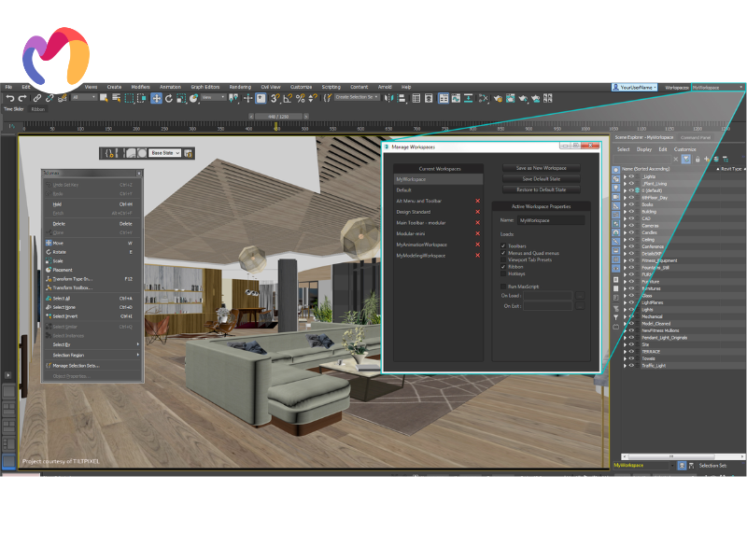Click the workspace Name input field
Image resolution: width=747 pixels, height=560 pixels.
tap(551, 220)
